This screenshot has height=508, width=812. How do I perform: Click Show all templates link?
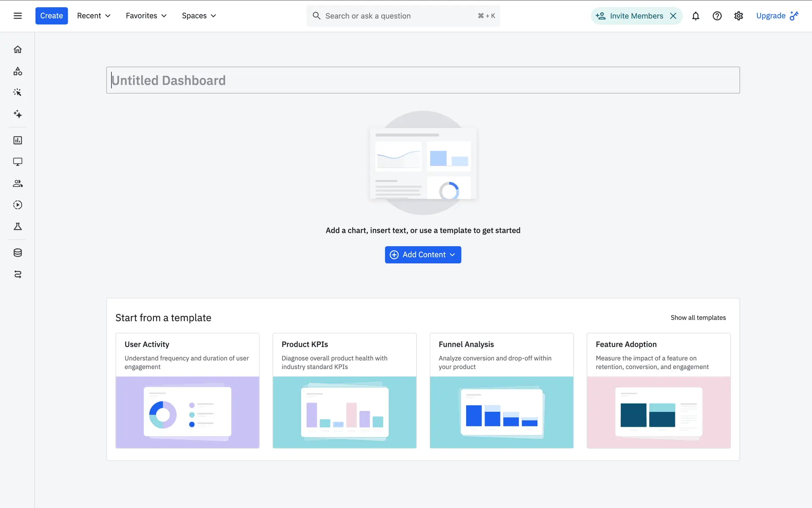coord(698,317)
